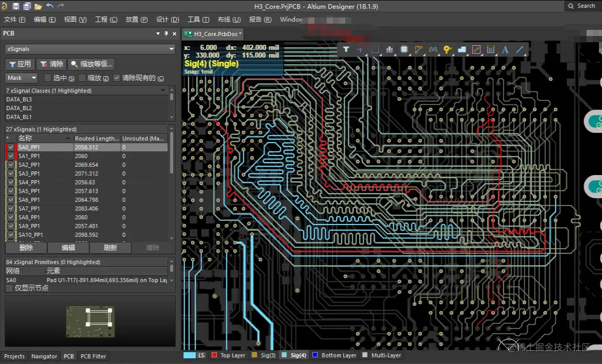The width and height of the screenshot is (602, 364).
Task: Switch to the Projects panel tab
Action: [14, 356]
